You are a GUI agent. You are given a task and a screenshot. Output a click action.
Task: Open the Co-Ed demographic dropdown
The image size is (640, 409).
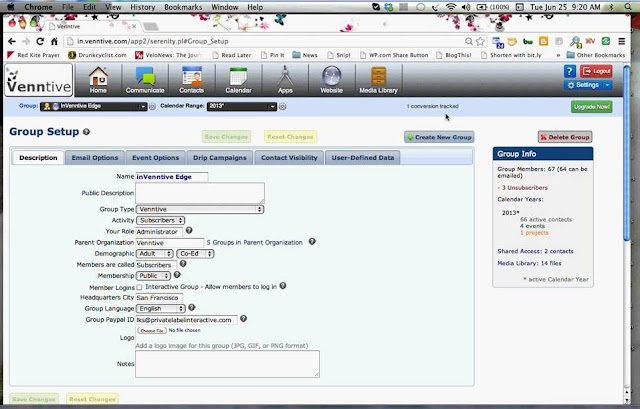point(195,253)
